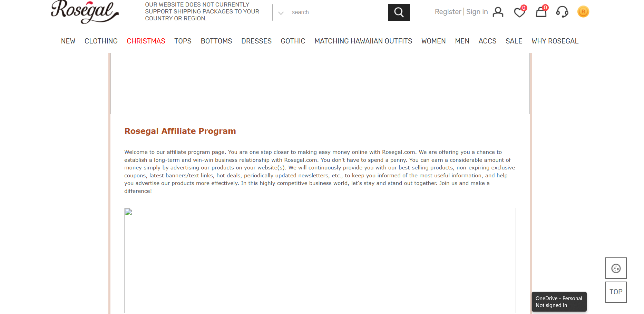The width and height of the screenshot is (644, 314).
Task: Select DRESSES in the navigation bar
Action: (256, 41)
